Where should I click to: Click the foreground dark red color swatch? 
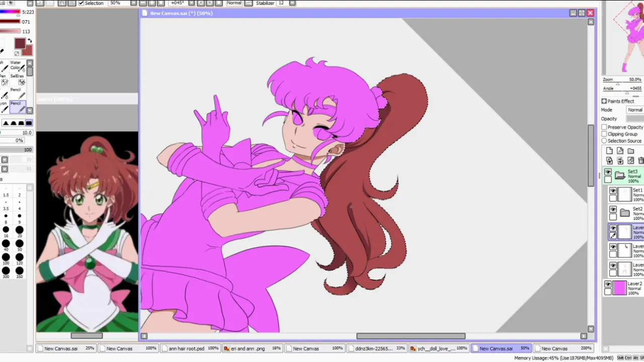pos(20,44)
